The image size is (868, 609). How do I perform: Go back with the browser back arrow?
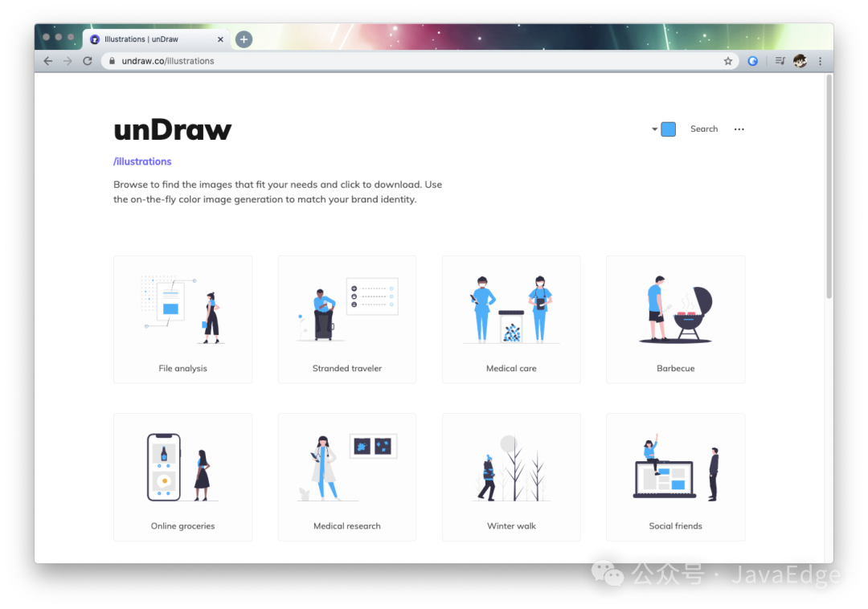pos(48,61)
